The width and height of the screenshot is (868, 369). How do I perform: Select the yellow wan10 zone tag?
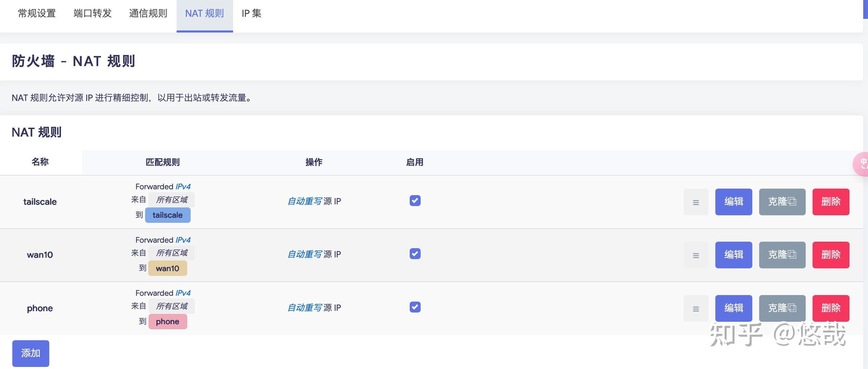167,268
